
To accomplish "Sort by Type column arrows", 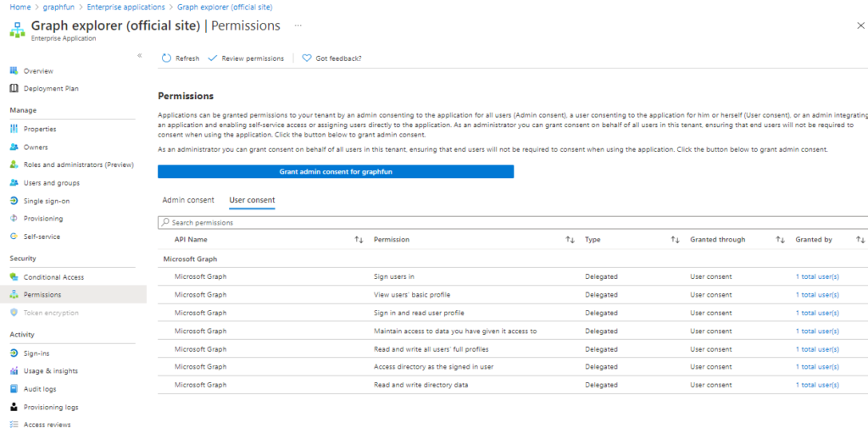I will coord(675,240).
